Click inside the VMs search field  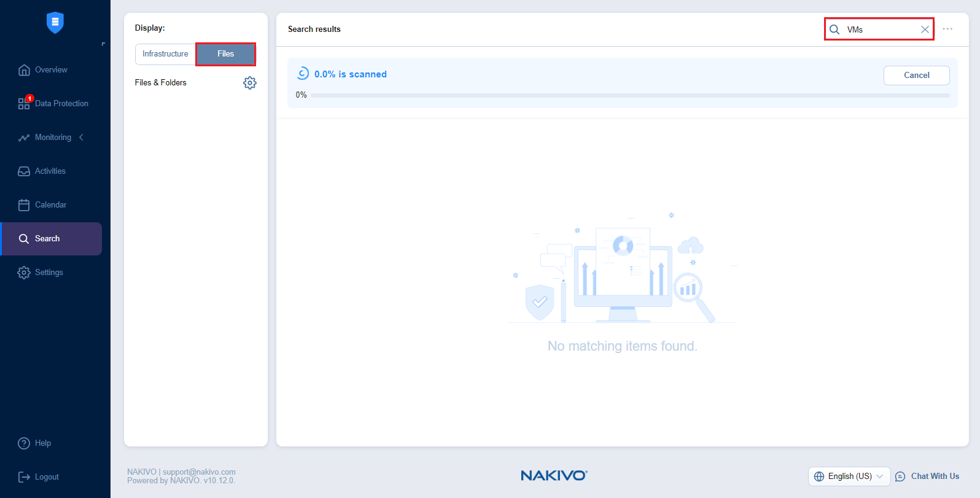pos(881,29)
